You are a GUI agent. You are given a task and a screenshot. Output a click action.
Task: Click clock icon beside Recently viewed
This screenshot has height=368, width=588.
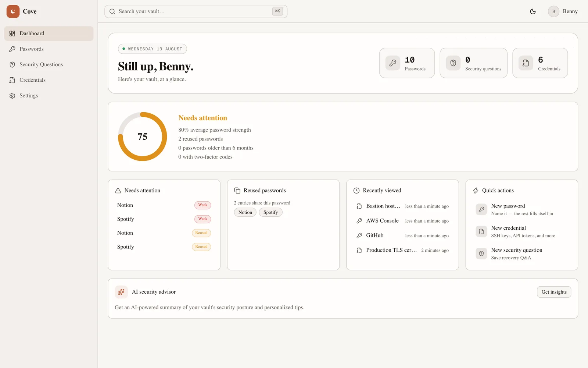356,191
